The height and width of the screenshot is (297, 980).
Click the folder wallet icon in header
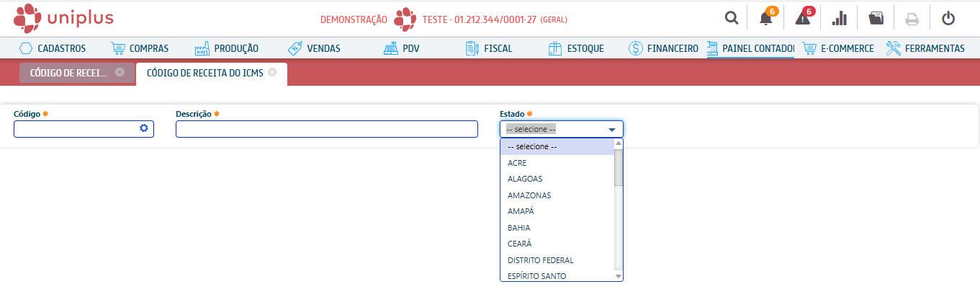pyautogui.click(x=876, y=19)
